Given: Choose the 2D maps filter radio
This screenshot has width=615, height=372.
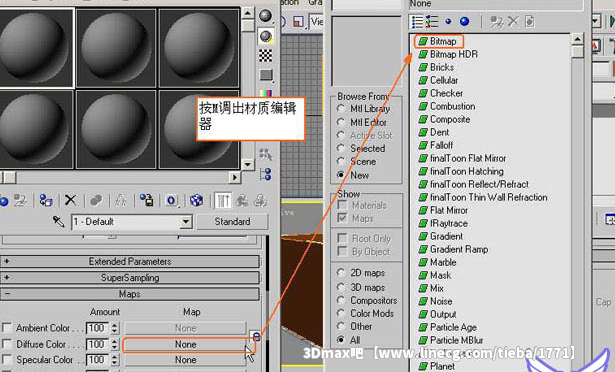Looking at the screenshot, I should point(341,273).
